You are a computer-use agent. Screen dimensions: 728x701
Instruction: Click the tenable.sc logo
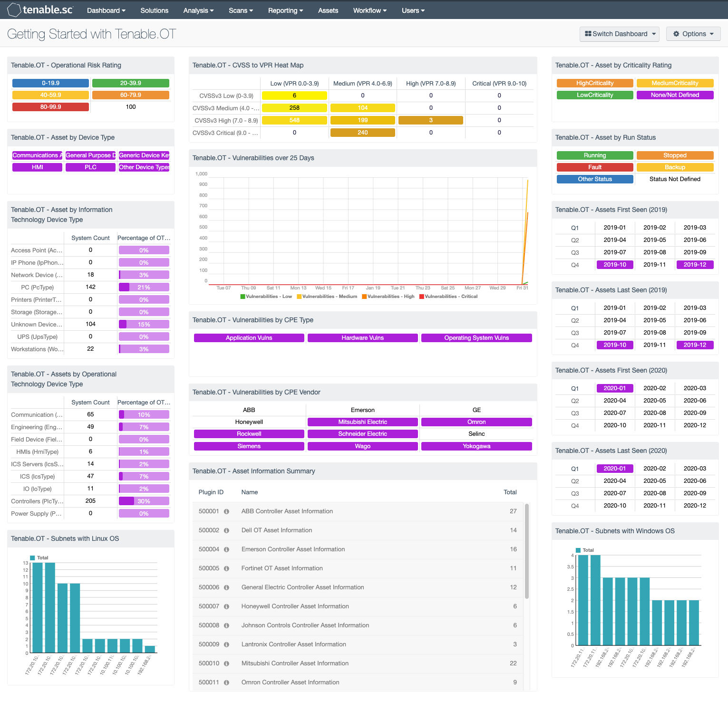tap(40, 10)
